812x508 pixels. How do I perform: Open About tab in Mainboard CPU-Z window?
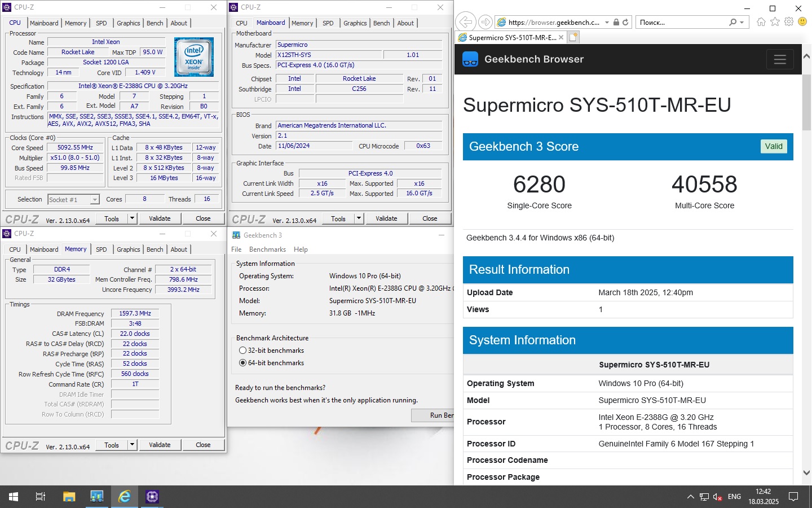(405, 23)
